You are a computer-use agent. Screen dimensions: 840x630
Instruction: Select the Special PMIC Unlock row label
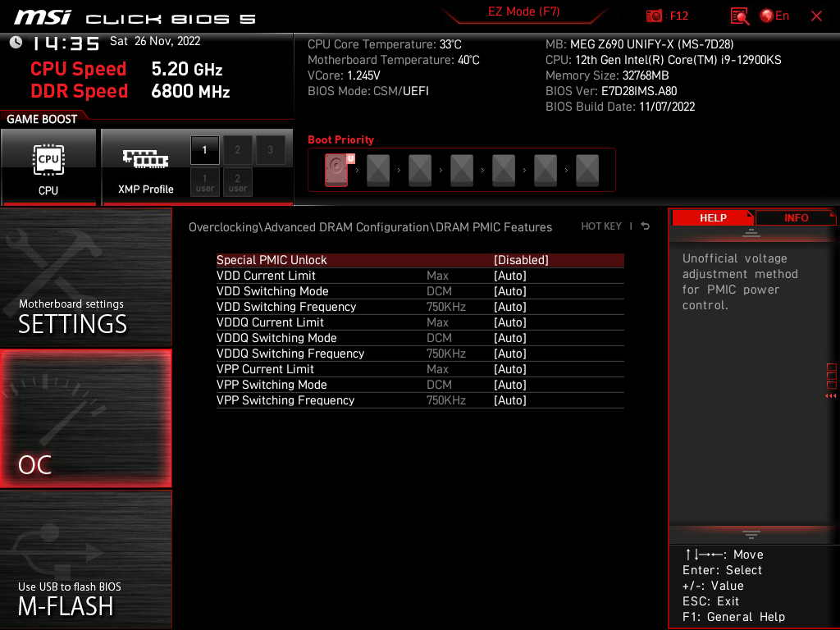click(x=272, y=260)
